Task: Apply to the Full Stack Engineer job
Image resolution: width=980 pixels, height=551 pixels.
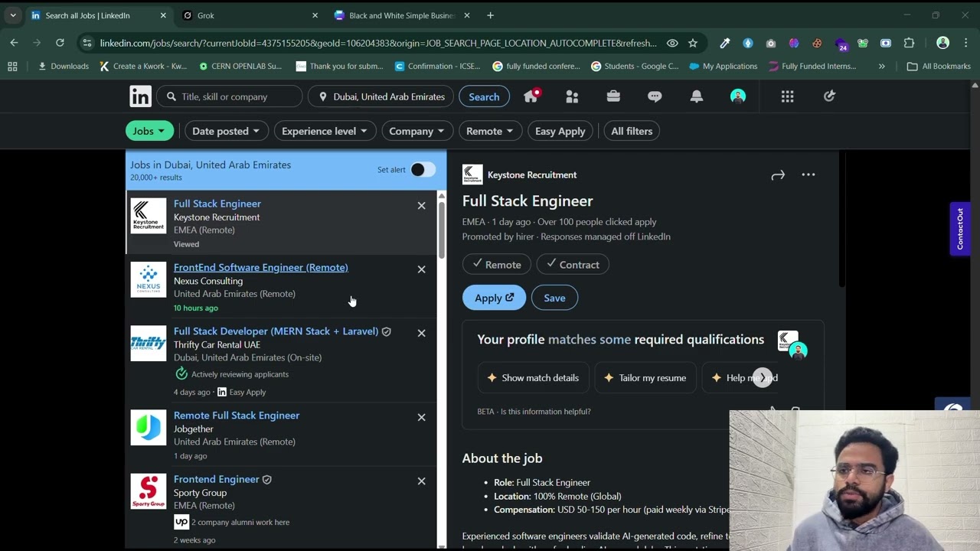Action: 494,298
